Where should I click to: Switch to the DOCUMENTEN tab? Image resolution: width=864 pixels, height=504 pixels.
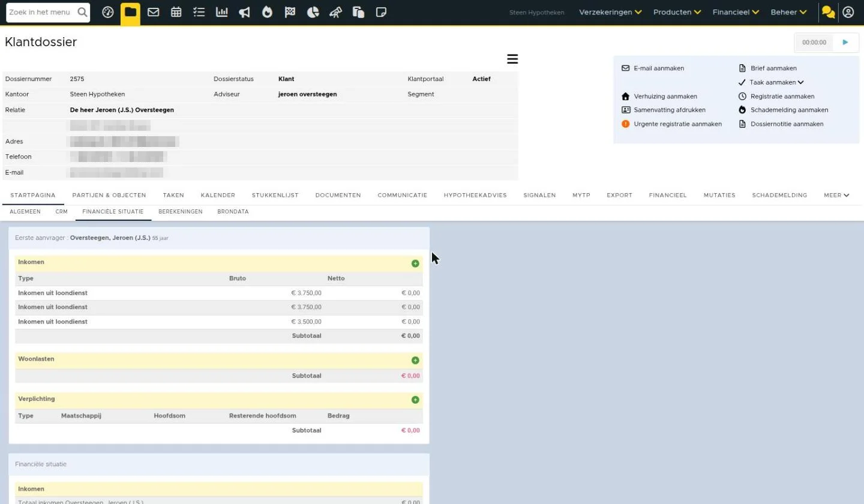coord(338,195)
